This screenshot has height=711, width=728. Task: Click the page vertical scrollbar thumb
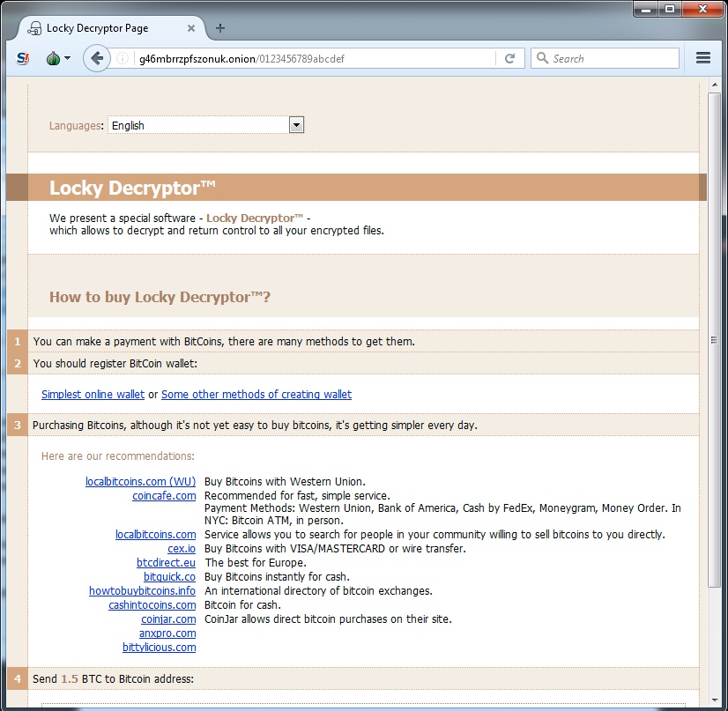[x=714, y=340]
